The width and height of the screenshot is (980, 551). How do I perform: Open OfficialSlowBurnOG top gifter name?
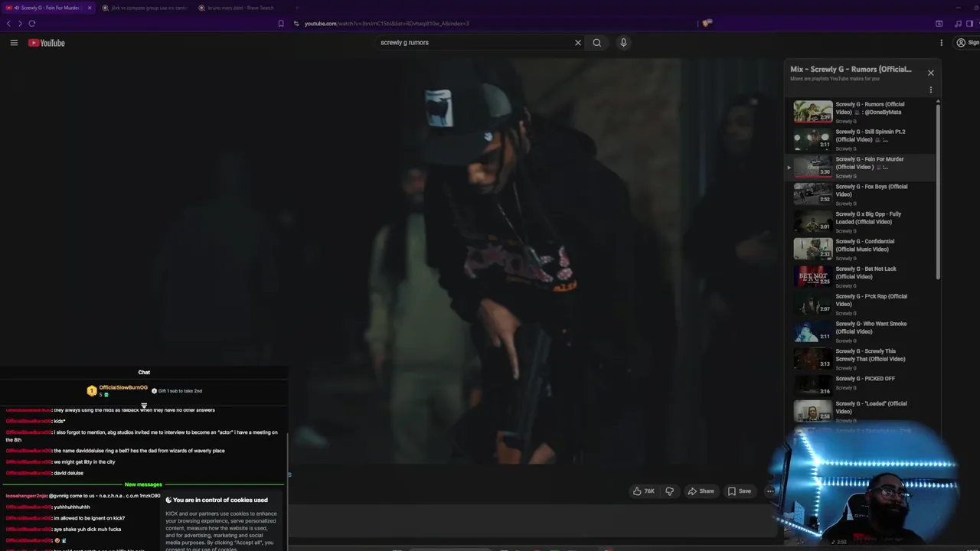click(x=123, y=388)
